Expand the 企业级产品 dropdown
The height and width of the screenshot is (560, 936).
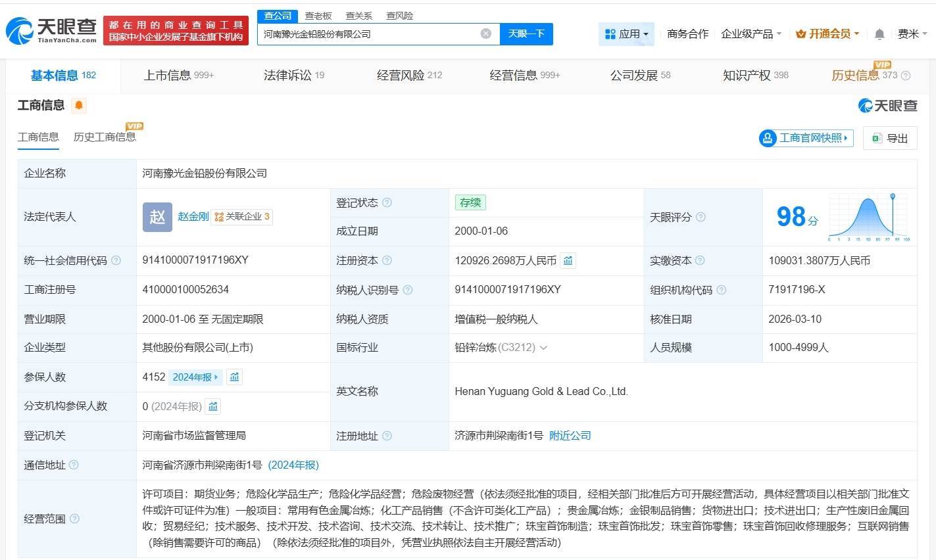click(x=751, y=34)
